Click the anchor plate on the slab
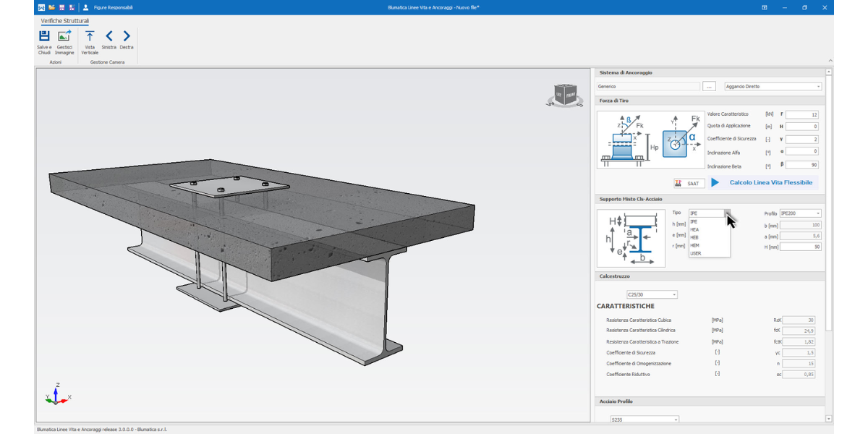Screen dimensions: 868x434 (229, 185)
